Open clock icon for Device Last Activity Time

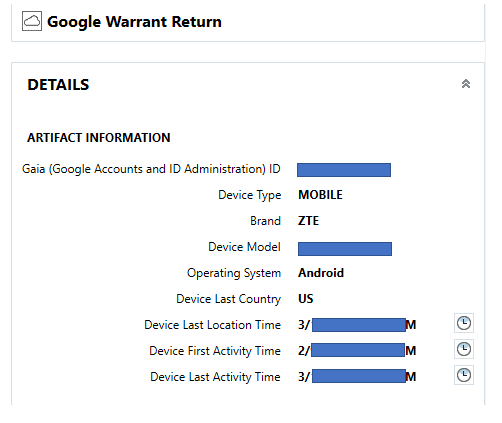point(464,375)
